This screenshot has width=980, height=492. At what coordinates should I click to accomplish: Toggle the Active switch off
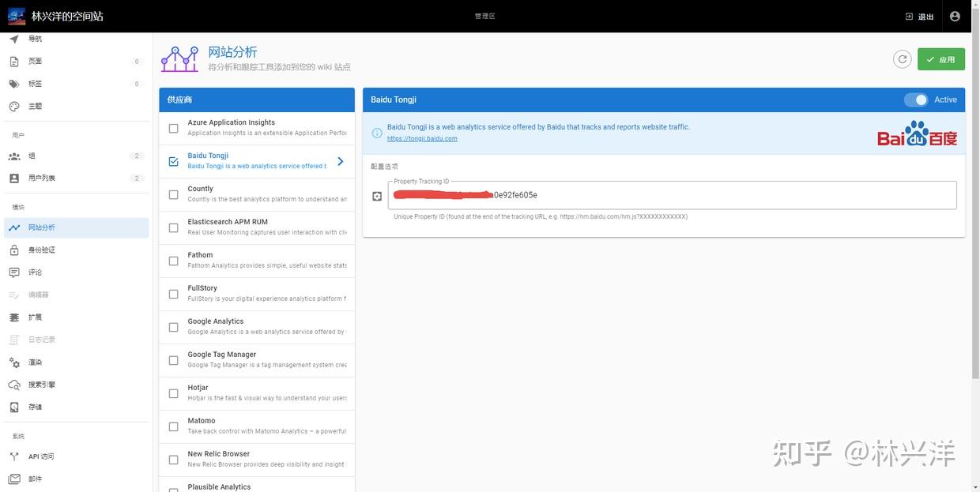tap(916, 100)
